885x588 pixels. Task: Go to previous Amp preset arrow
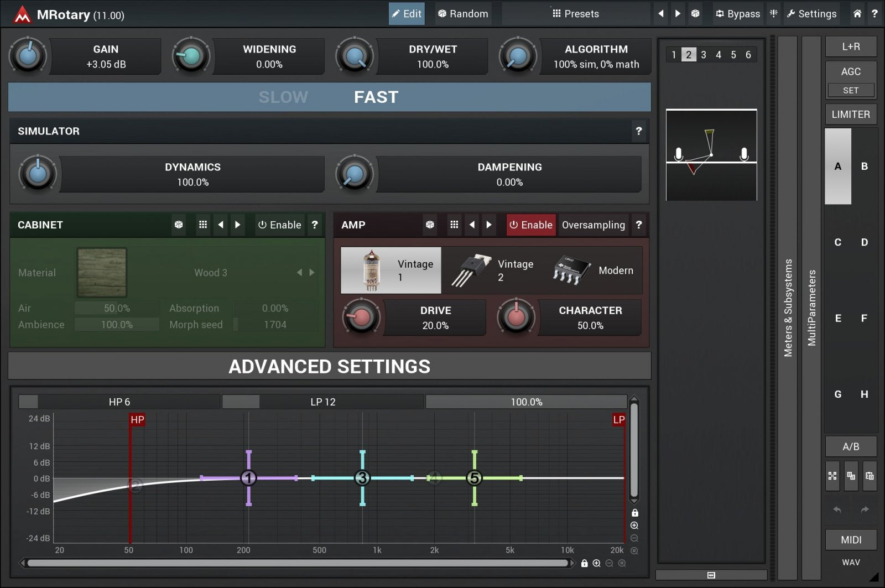[472, 225]
